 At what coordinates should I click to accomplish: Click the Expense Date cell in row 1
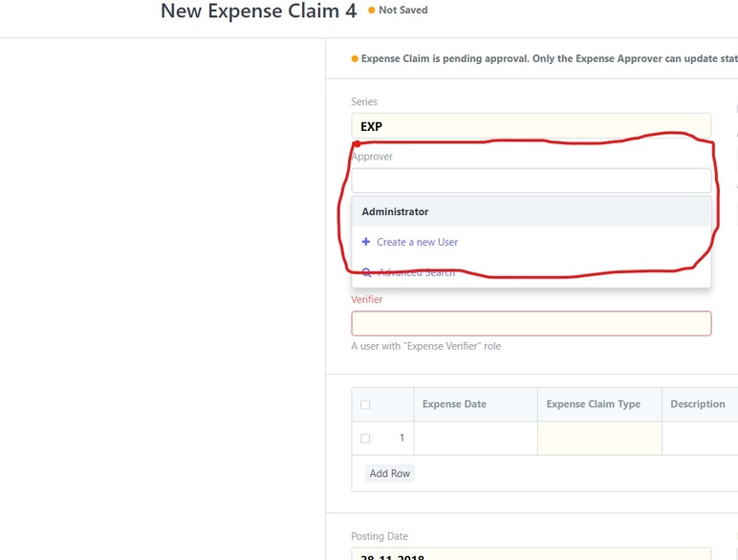(475, 438)
